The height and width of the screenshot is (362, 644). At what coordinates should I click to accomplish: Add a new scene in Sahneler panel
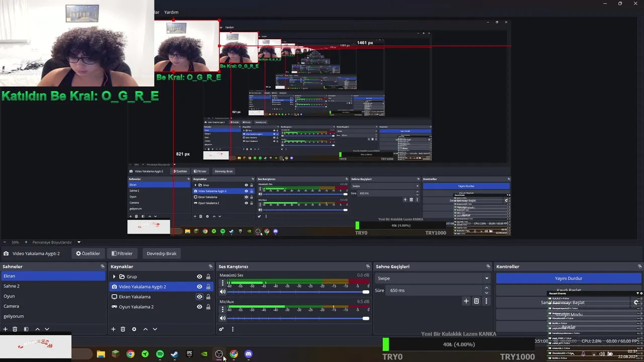click(x=5, y=329)
